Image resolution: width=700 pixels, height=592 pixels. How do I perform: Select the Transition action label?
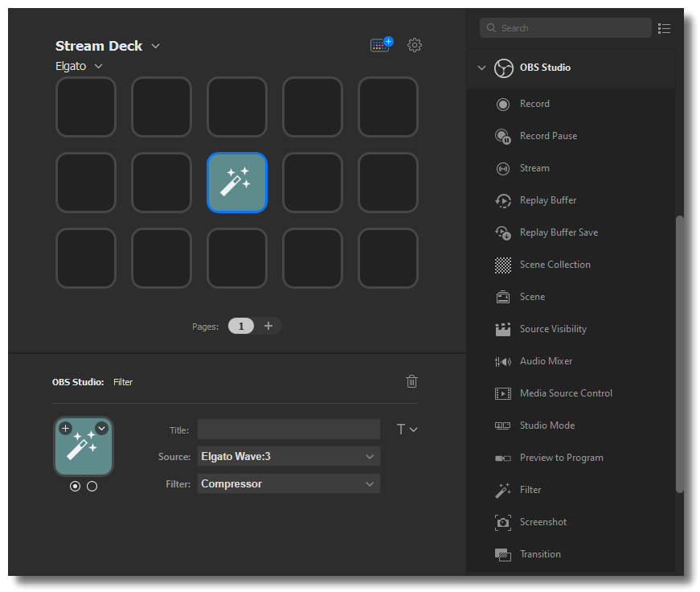540,554
